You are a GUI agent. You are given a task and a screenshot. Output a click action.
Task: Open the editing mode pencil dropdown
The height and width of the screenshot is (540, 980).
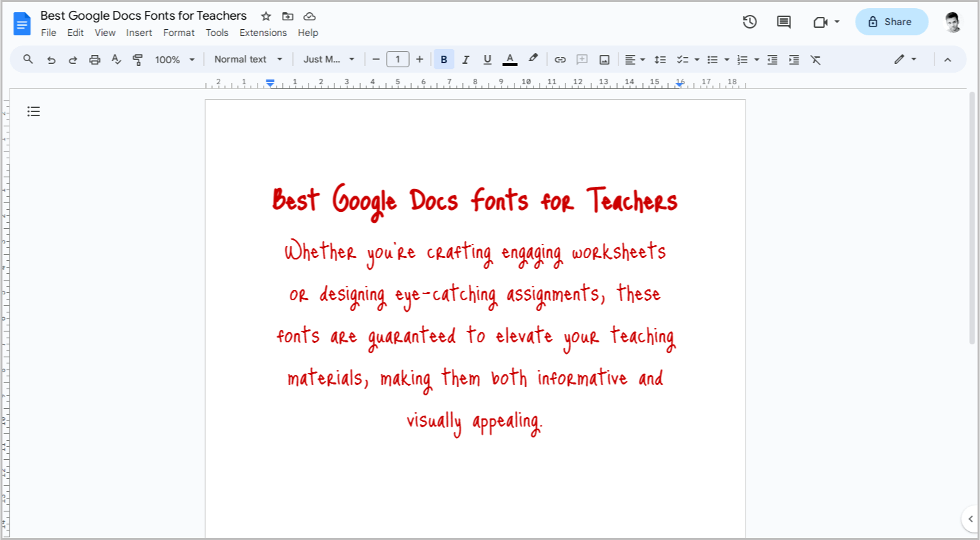tap(905, 60)
